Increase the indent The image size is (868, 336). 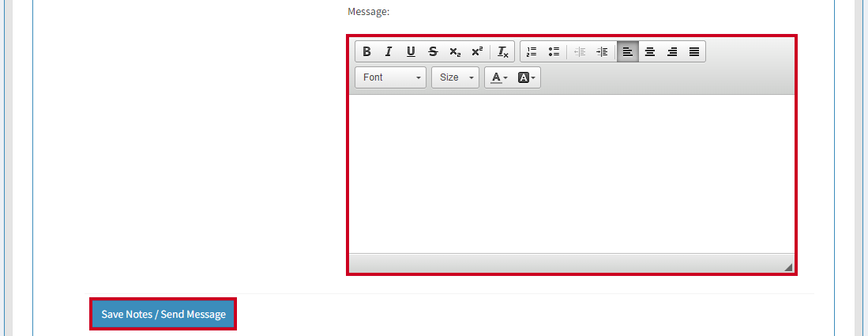(x=602, y=51)
